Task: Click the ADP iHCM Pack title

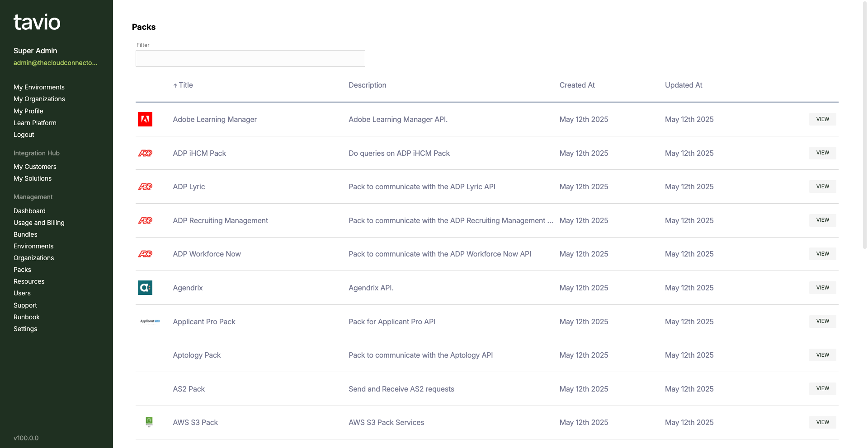Action: point(199,153)
